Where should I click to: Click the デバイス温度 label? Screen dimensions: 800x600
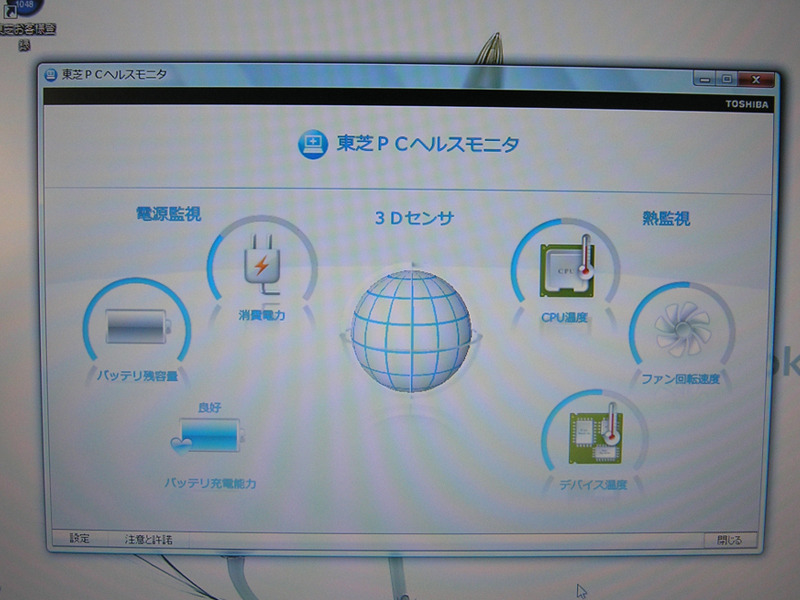[593, 485]
